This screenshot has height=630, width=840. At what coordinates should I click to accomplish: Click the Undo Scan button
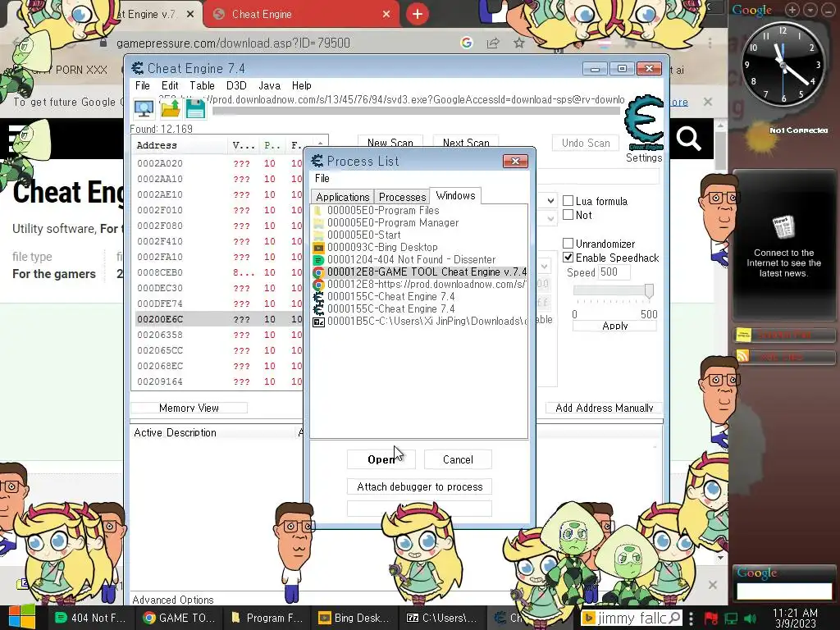[x=586, y=143]
